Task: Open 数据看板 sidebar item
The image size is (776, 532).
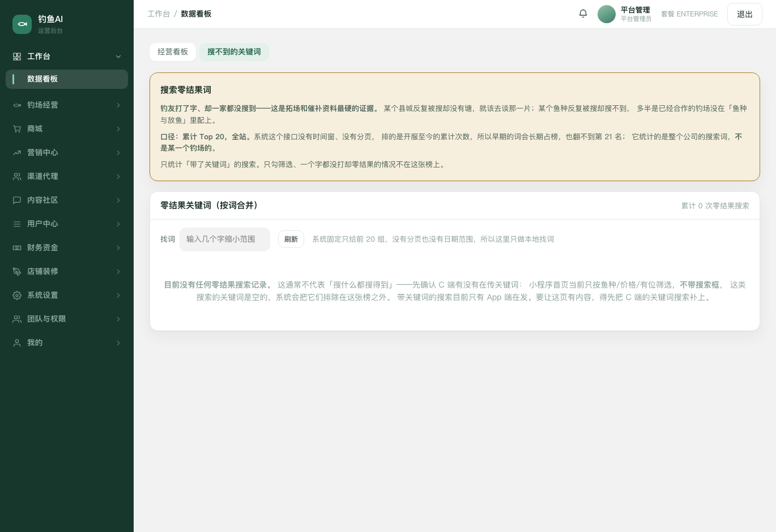Action: [x=67, y=79]
